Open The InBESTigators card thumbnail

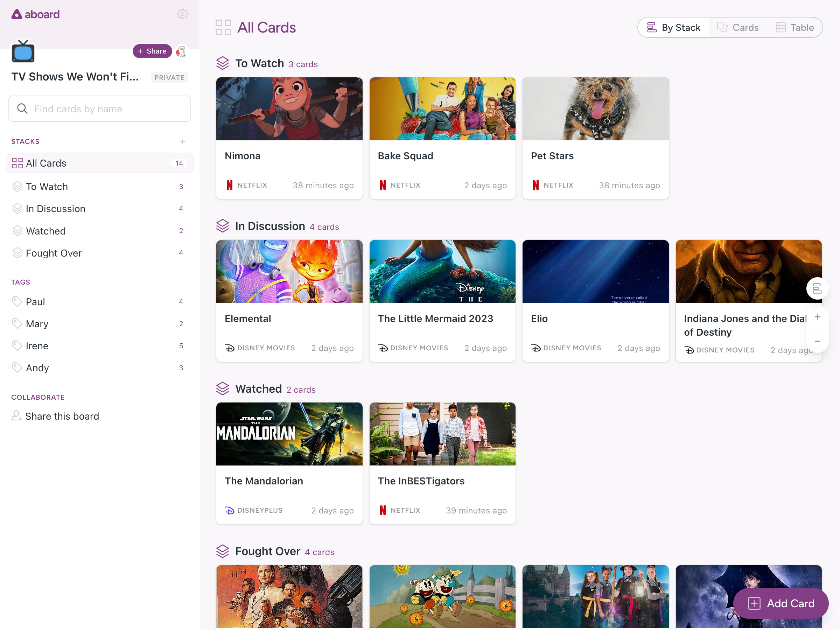tap(442, 434)
